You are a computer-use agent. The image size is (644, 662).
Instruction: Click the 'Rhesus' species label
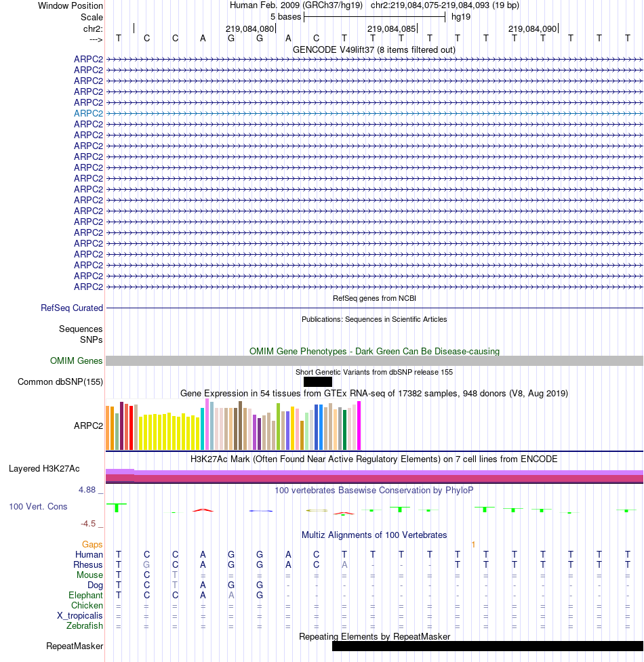tap(88, 564)
